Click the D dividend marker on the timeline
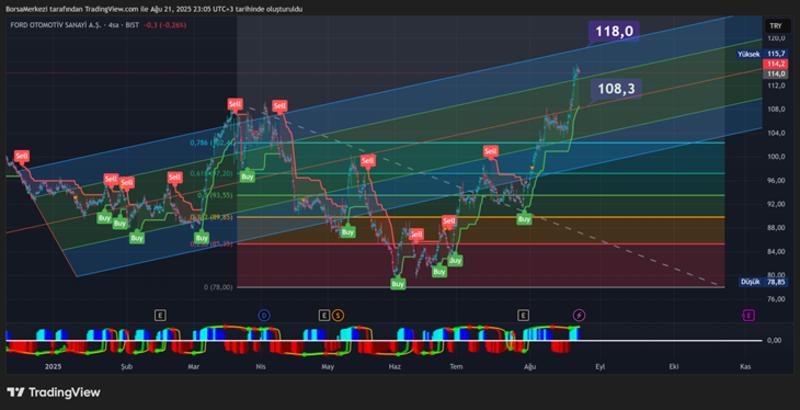 (264, 316)
